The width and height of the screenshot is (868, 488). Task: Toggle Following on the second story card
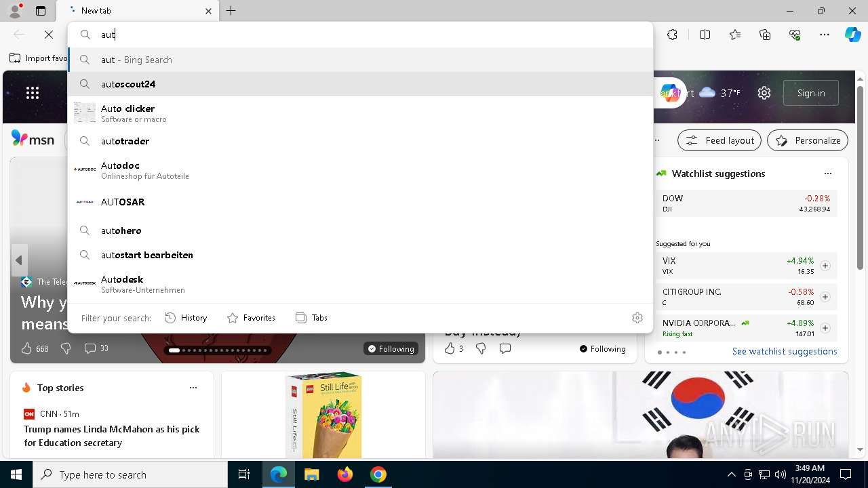(602, 348)
